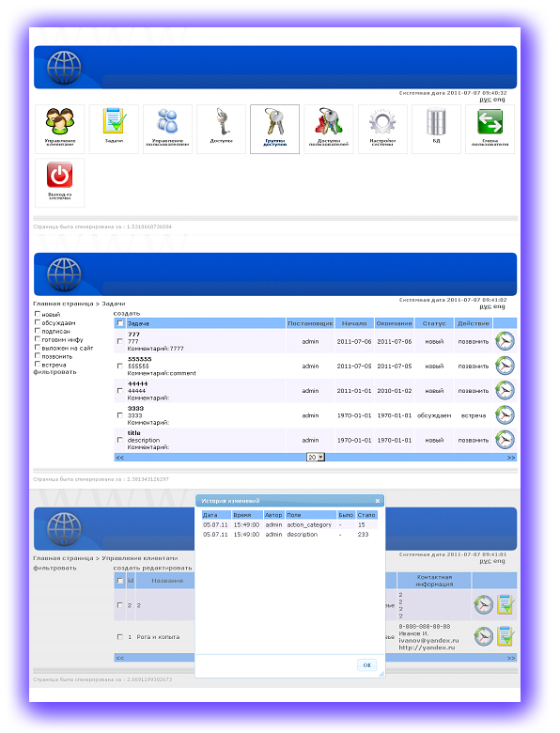Check the box for task 777

coord(120,341)
